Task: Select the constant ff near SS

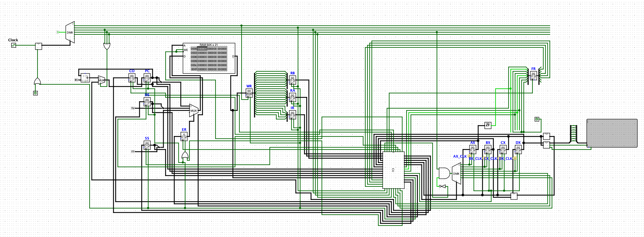Action: (133, 151)
